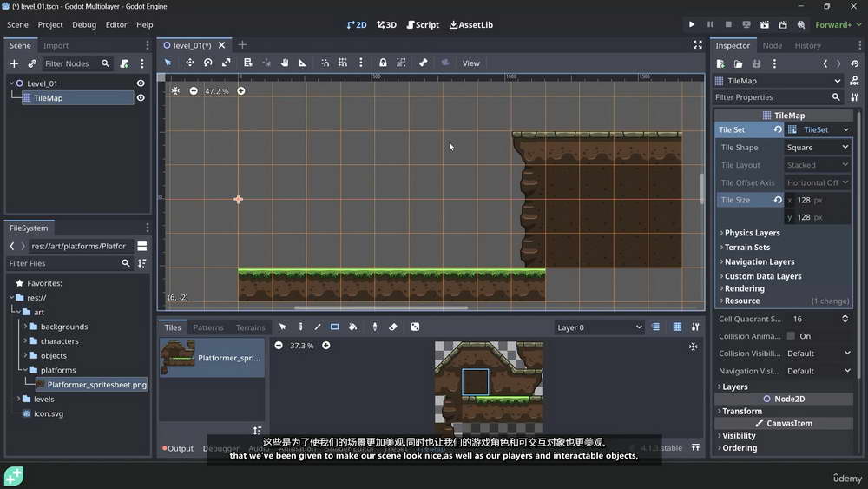The image size is (868, 489).
Task: Click the play project button
Action: coord(692,24)
